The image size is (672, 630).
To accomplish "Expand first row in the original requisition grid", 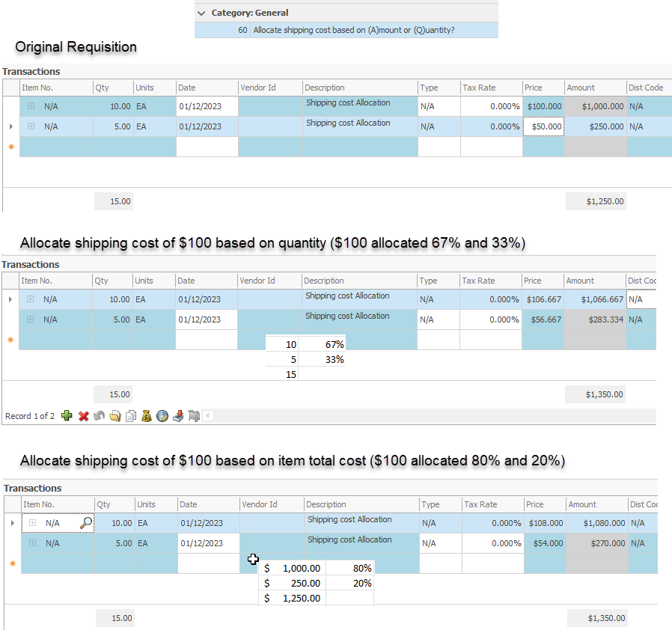I will (x=31, y=106).
